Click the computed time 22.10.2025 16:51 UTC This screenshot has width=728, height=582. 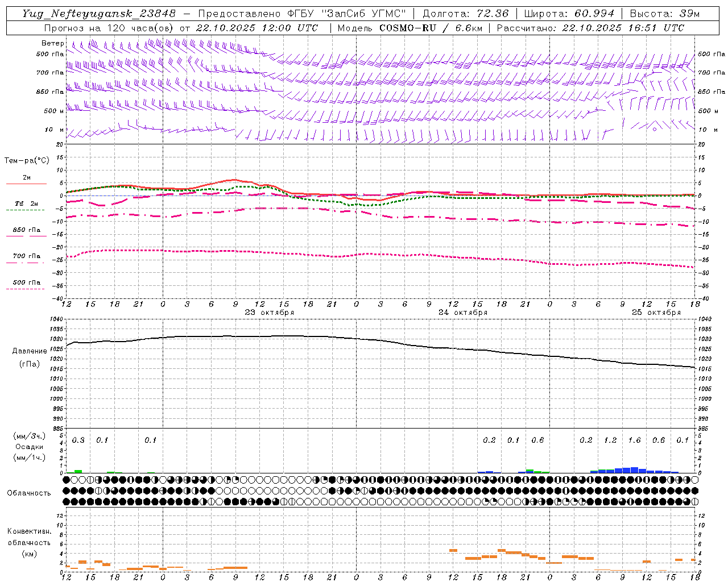623,28
